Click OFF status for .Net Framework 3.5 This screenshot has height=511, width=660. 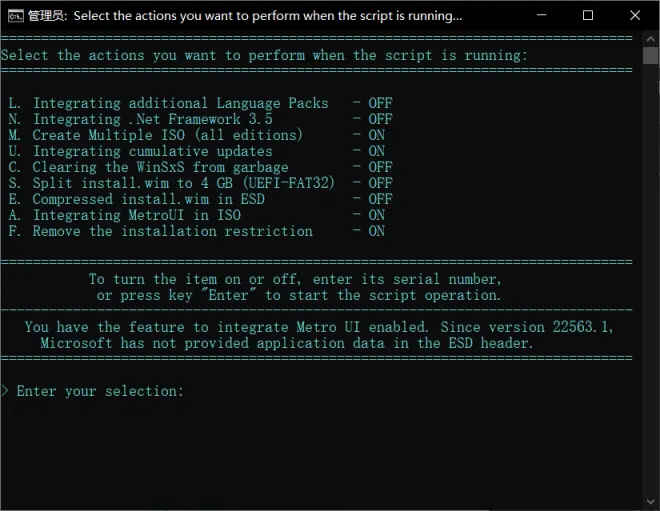[380, 119]
